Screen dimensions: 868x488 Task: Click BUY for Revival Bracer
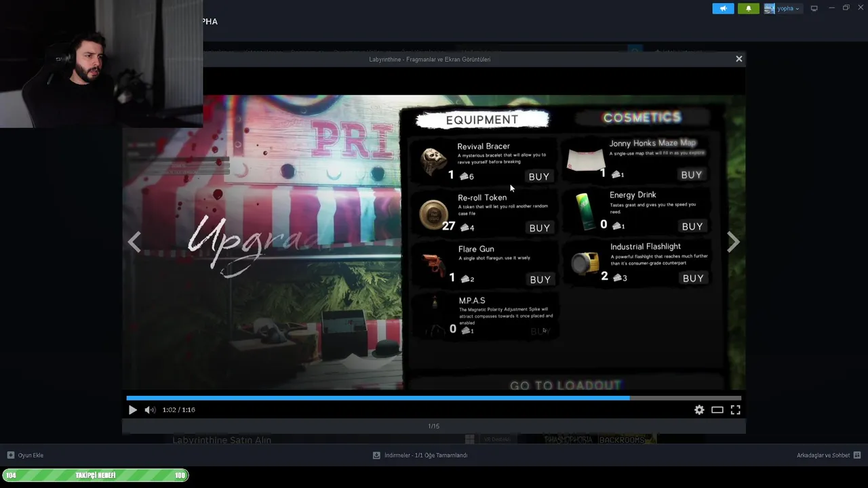click(x=539, y=177)
